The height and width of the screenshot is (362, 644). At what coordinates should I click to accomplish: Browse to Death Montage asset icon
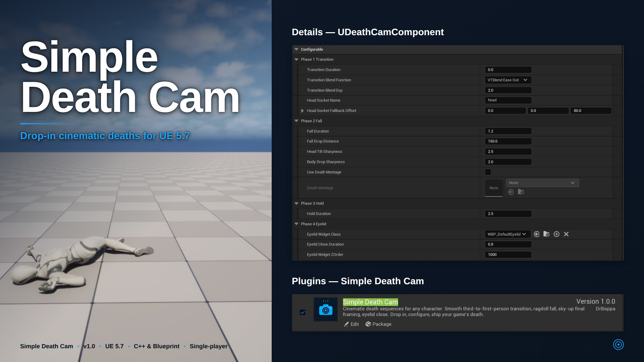[521, 192]
